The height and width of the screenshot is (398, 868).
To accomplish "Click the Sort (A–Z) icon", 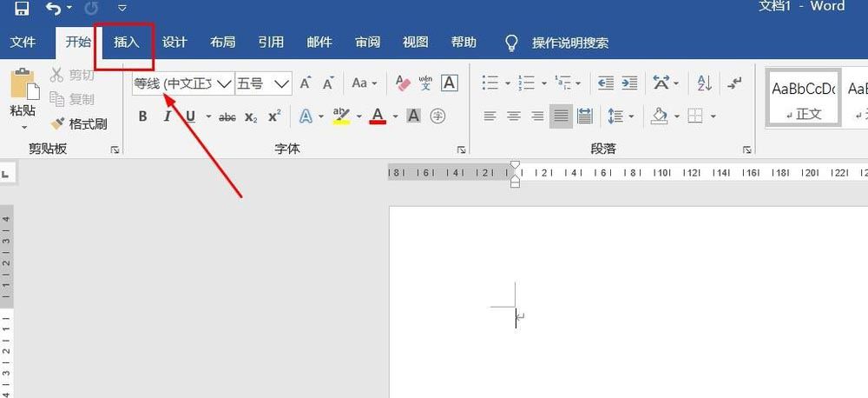I will tap(704, 83).
